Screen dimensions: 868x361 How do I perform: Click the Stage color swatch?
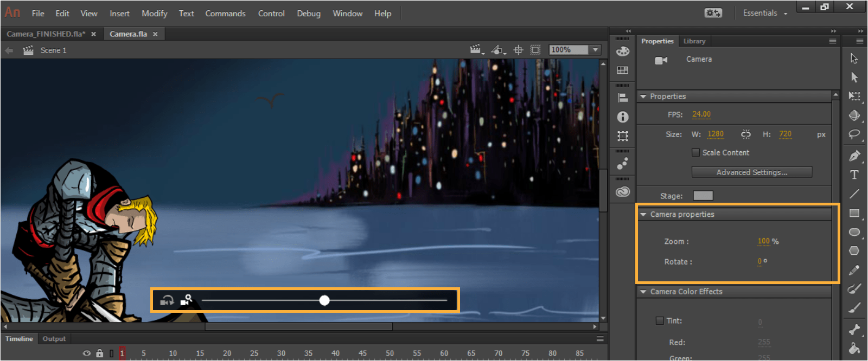coord(703,196)
